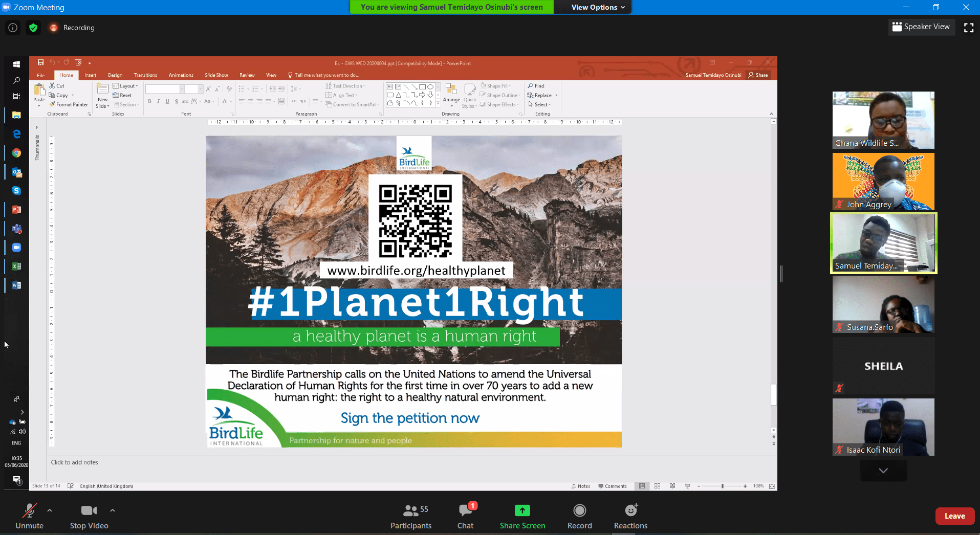Start Slide Show from the status bar icon
Image resolution: width=980 pixels, height=535 pixels.
[688, 486]
